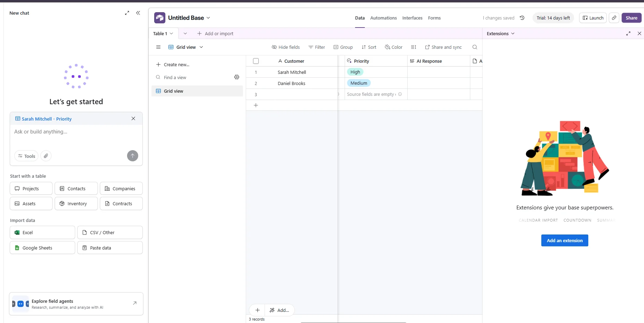Click the purple Share button
Image resolution: width=644 pixels, height=323 pixels.
click(x=631, y=18)
